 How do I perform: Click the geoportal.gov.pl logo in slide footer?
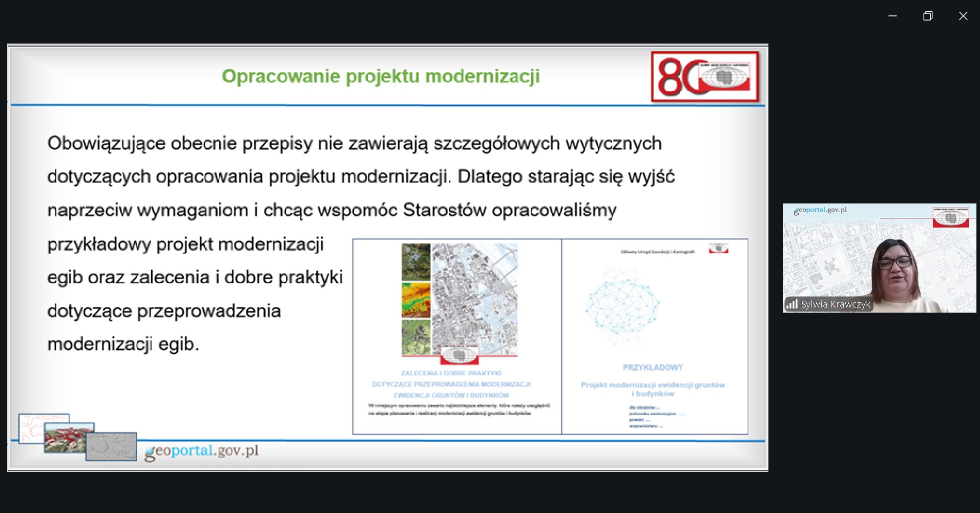(x=202, y=451)
